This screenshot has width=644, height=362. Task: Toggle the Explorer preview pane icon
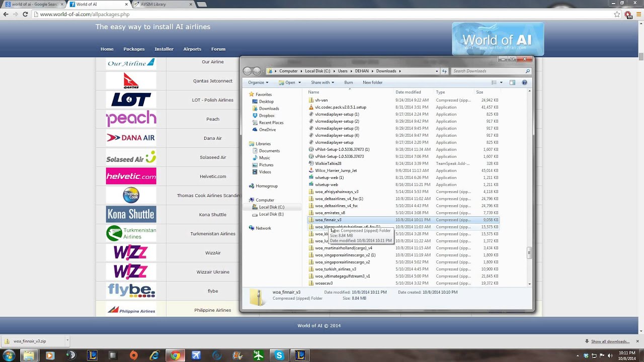click(512, 82)
